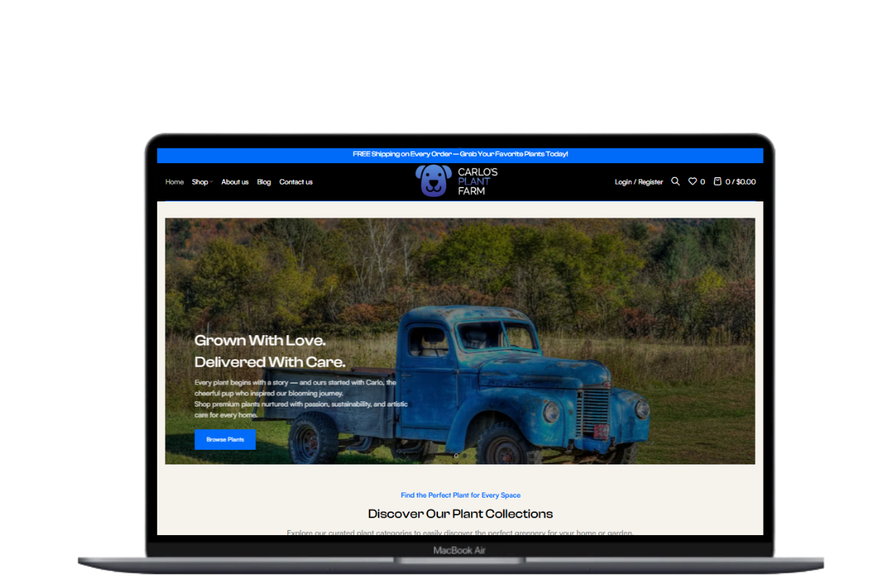
Task: Open the Contact us page
Action: point(295,182)
